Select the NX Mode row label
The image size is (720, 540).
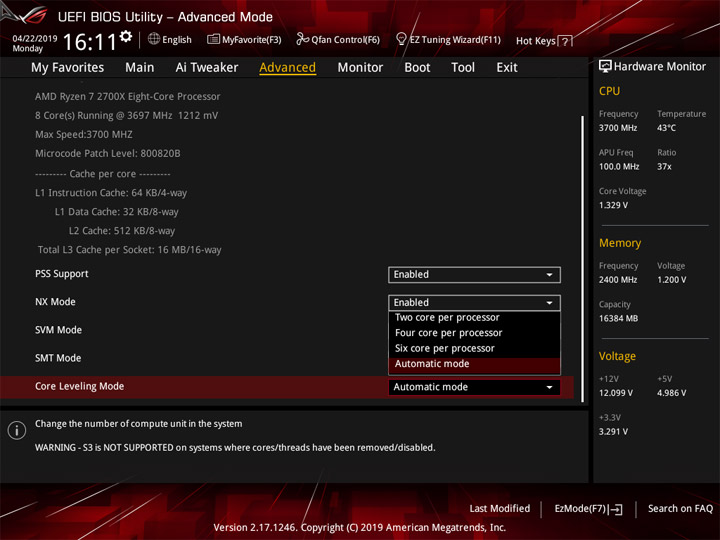(x=55, y=302)
